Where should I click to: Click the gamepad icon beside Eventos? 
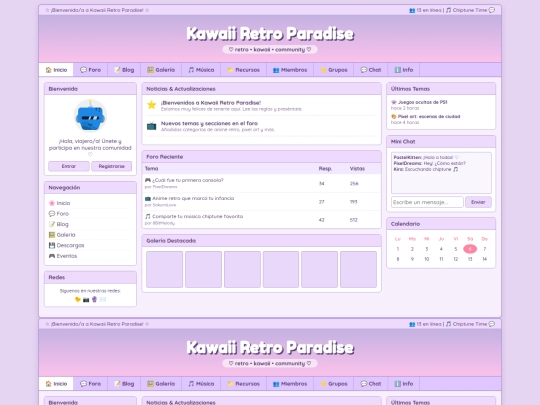coord(52,256)
